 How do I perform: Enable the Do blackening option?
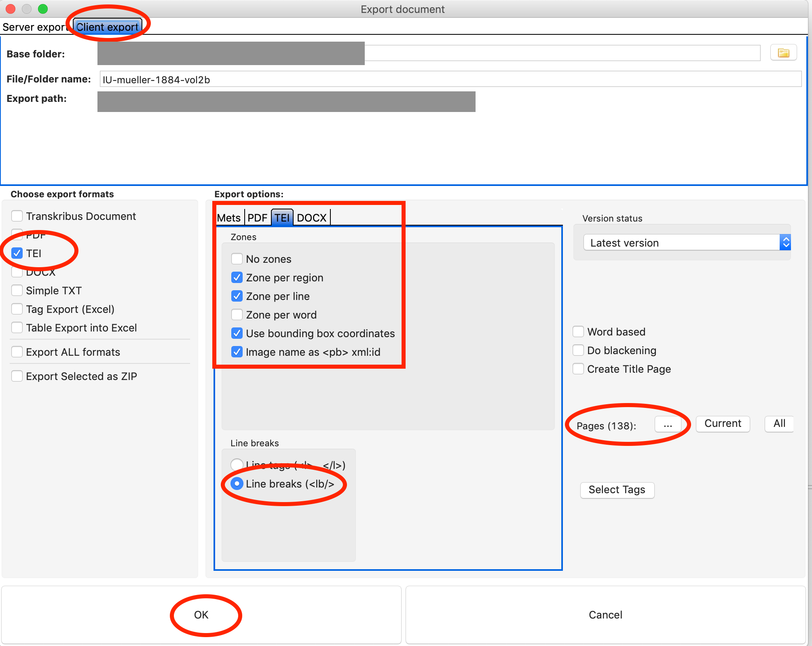(578, 350)
